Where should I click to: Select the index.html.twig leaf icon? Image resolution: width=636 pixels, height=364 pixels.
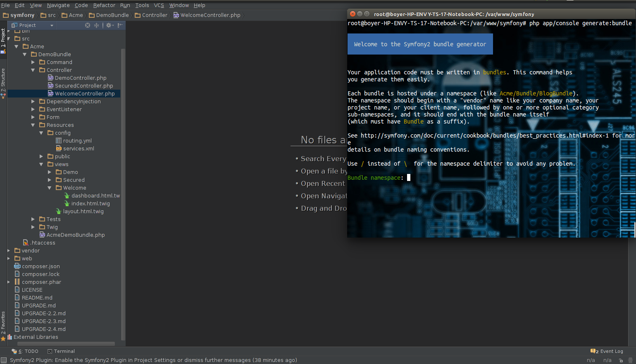click(x=67, y=203)
